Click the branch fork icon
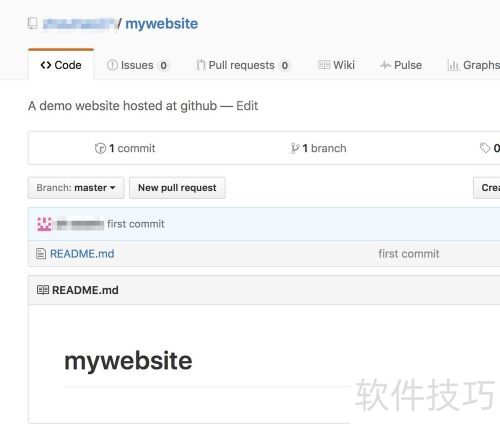The width and height of the screenshot is (500, 432). point(295,148)
